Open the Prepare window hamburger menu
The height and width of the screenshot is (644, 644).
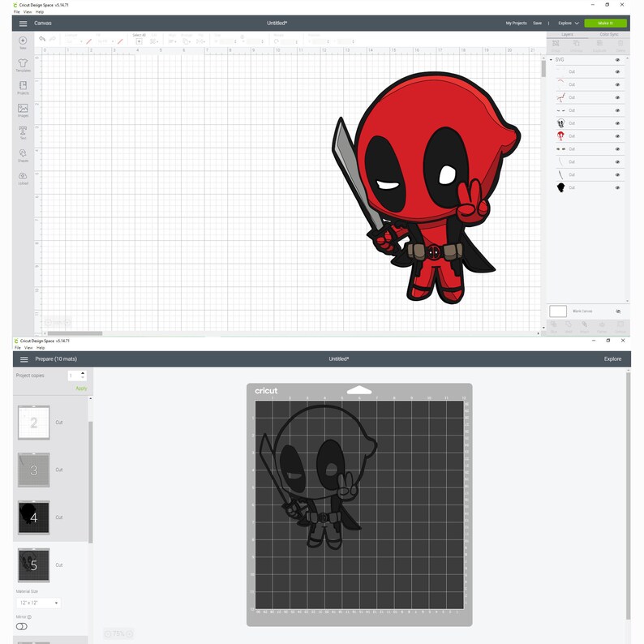pyautogui.click(x=24, y=359)
